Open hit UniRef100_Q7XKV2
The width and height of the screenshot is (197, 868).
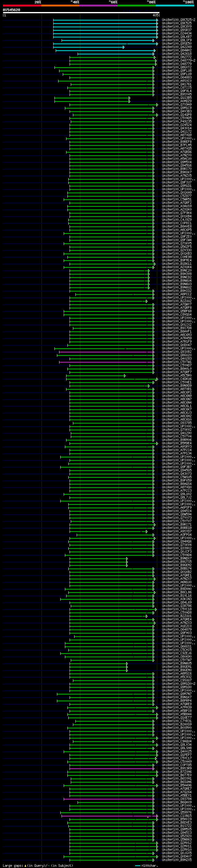[x=177, y=430]
